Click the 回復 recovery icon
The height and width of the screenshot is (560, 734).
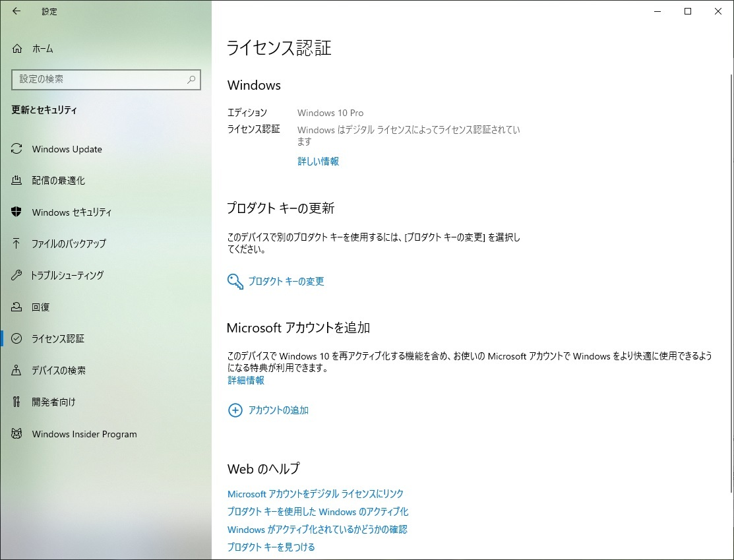(x=17, y=307)
